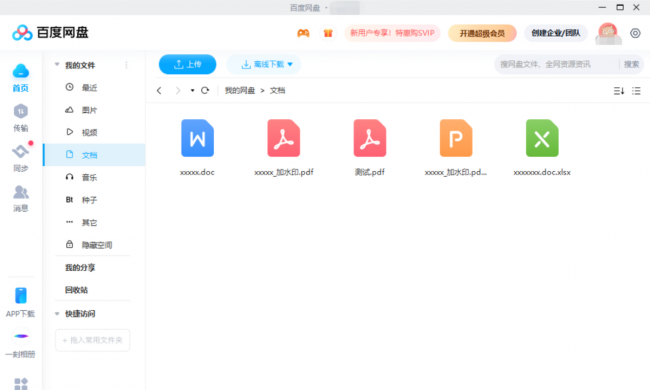This screenshot has height=390, width=650.
Task: Open 我的分享 my shares
Action: [x=80, y=268]
